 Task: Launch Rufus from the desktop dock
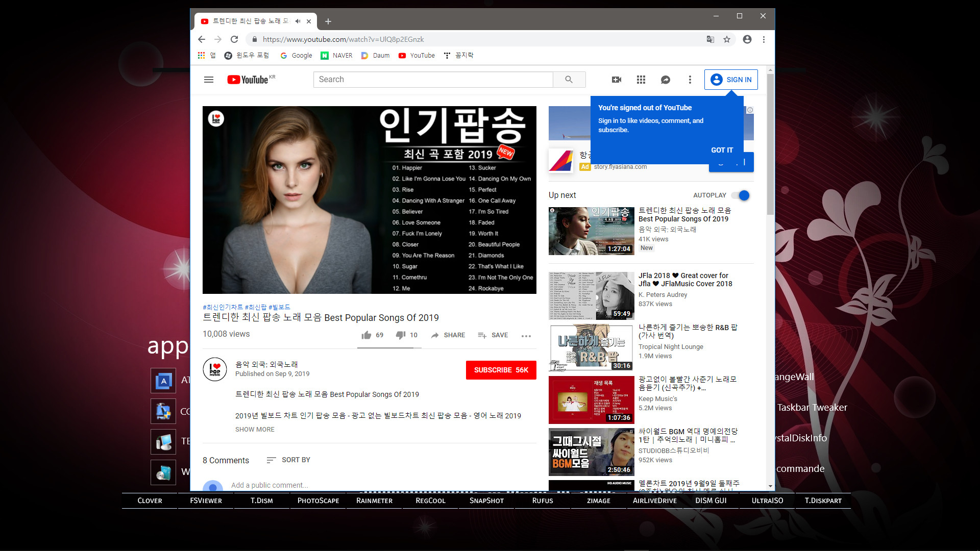(x=543, y=501)
